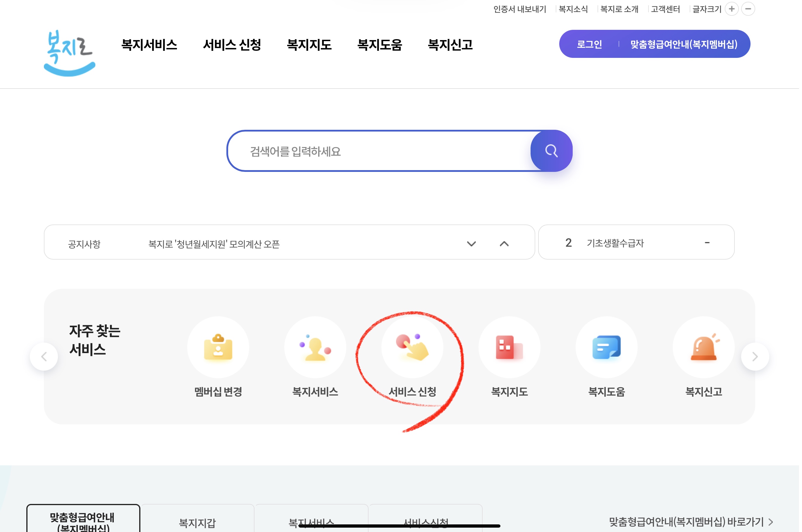Select the 멤버십 변경 card icon
Viewport: 802px width, 532px height.
(218, 347)
